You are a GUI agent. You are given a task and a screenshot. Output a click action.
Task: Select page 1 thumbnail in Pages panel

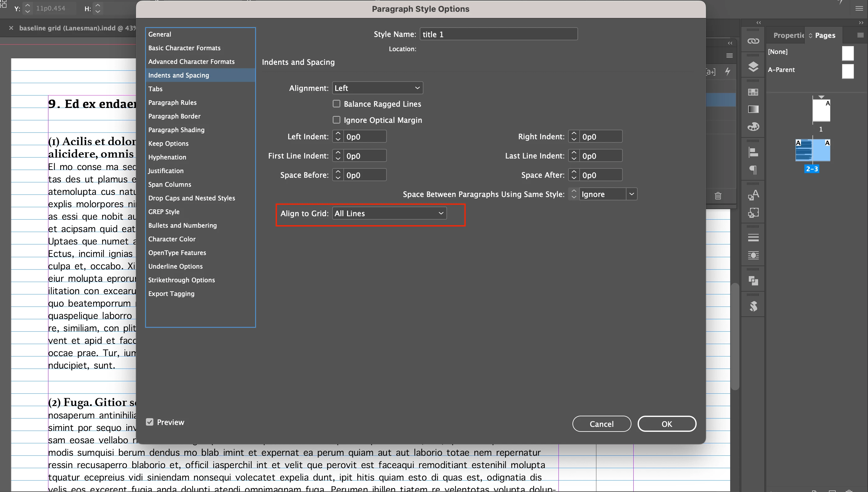pos(821,110)
